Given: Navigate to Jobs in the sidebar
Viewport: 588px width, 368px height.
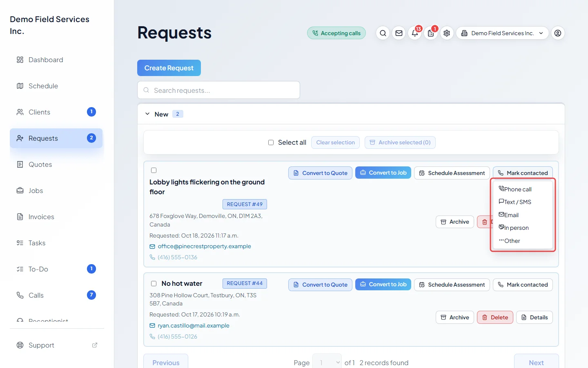Looking at the screenshot, I should [56, 191].
